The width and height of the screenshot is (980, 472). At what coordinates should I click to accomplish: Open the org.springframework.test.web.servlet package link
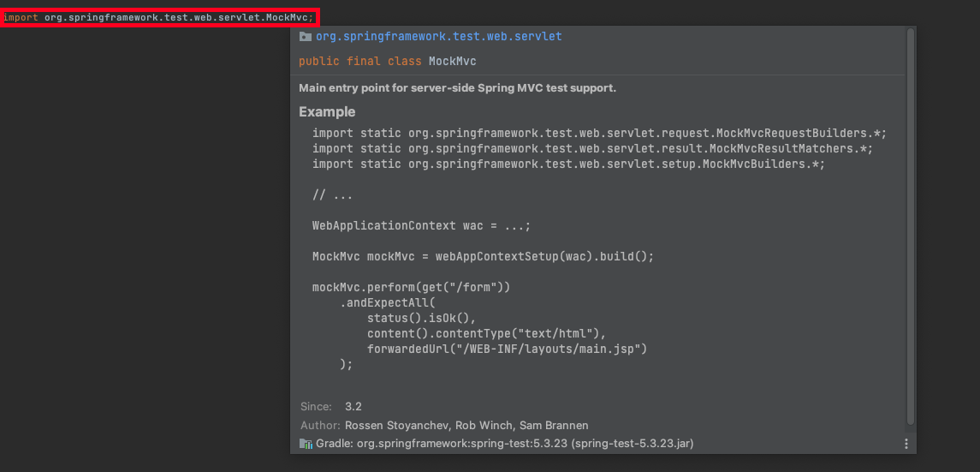pyautogui.click(x=439, y=36)
